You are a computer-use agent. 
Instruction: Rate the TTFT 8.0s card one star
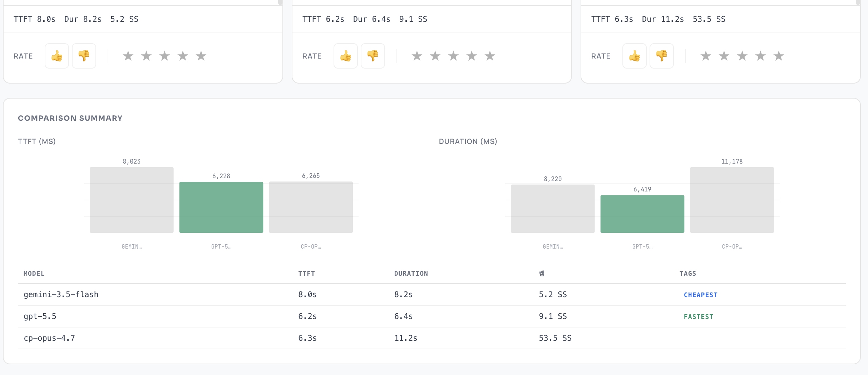pyautogui.click(x=128, y=56)
